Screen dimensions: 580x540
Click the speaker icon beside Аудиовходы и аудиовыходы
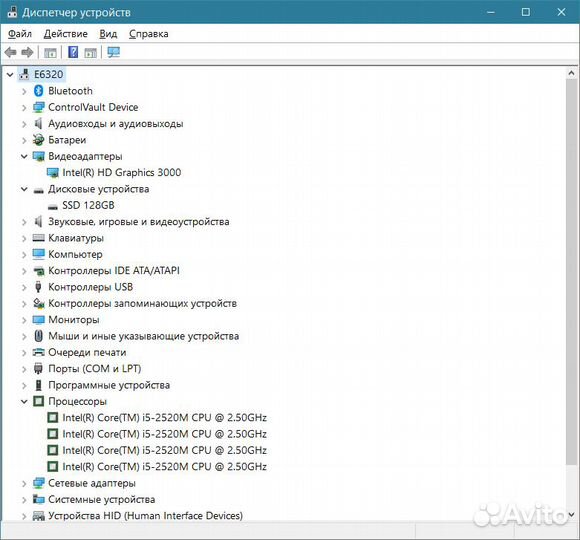click(x=38, y=124)
